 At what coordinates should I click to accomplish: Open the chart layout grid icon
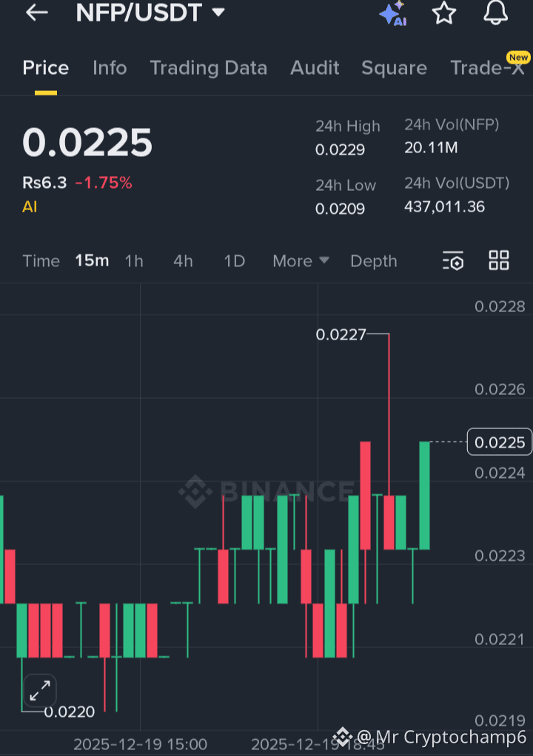pos(499,260)
